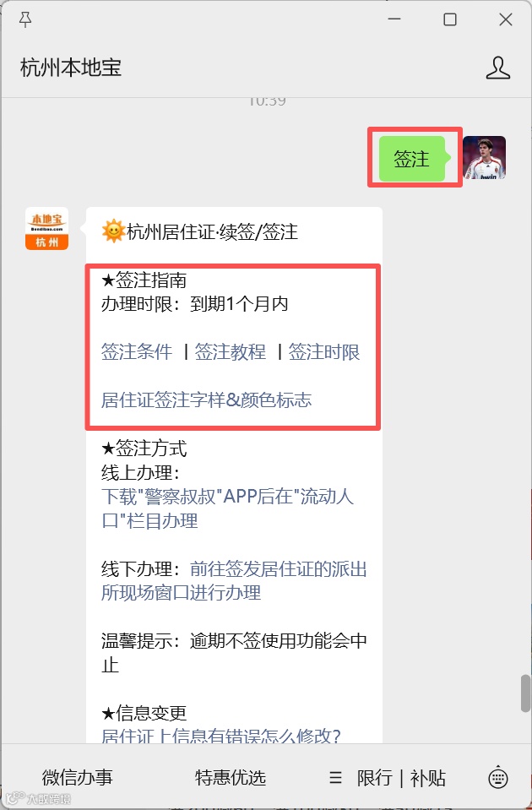
Task: Minimize the chat window
Action: click(x=394, y=19)
